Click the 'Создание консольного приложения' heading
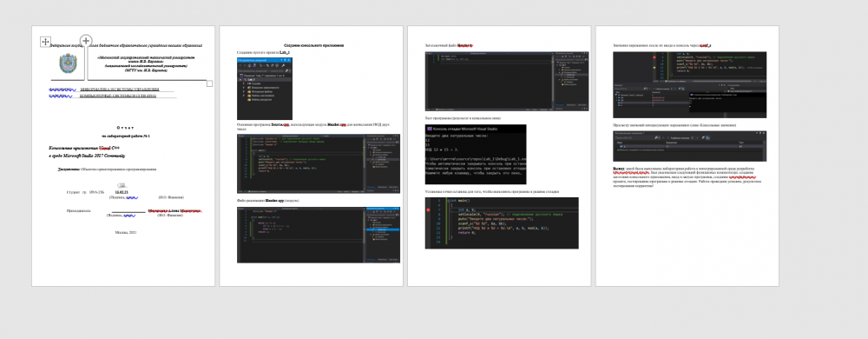The height and width of the screenshot is (339, 868). coord(314,45)
